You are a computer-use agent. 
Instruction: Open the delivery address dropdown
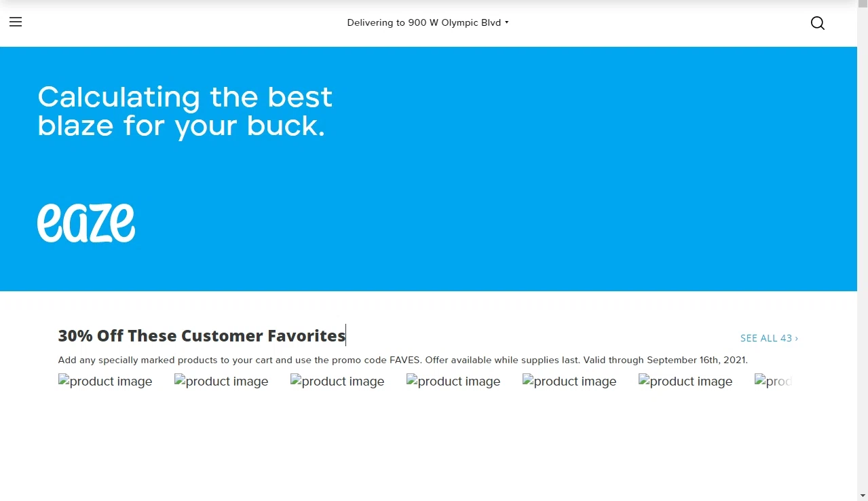pos(428,22)
